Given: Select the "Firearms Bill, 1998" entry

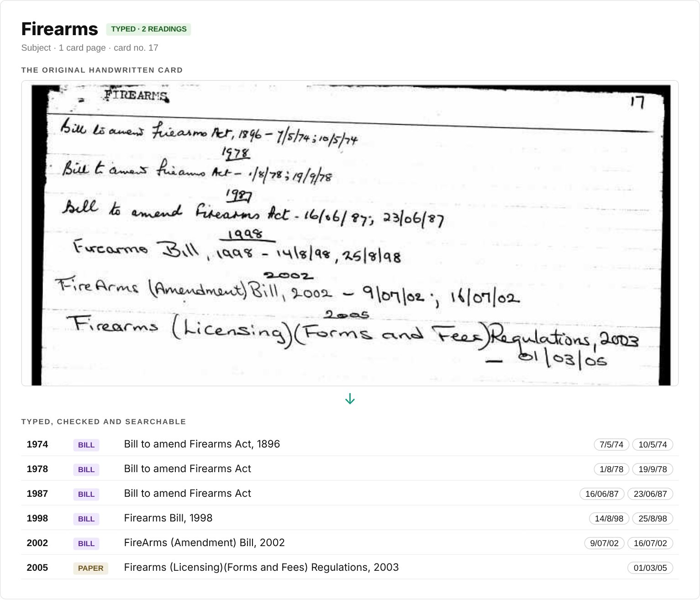Looking at the screenshot, I should point(168,518).
